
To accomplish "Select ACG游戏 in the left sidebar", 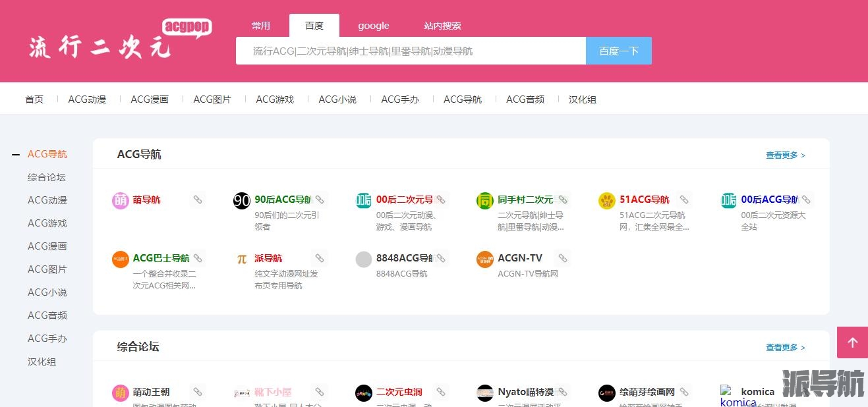I will pyautogui.click(x=47, y=223).
